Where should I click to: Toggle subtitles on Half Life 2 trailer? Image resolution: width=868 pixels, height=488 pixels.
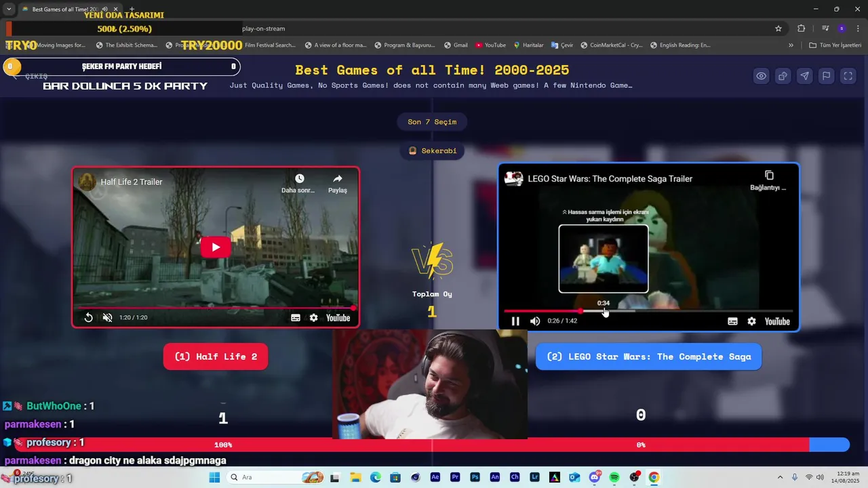click(296, 317)
